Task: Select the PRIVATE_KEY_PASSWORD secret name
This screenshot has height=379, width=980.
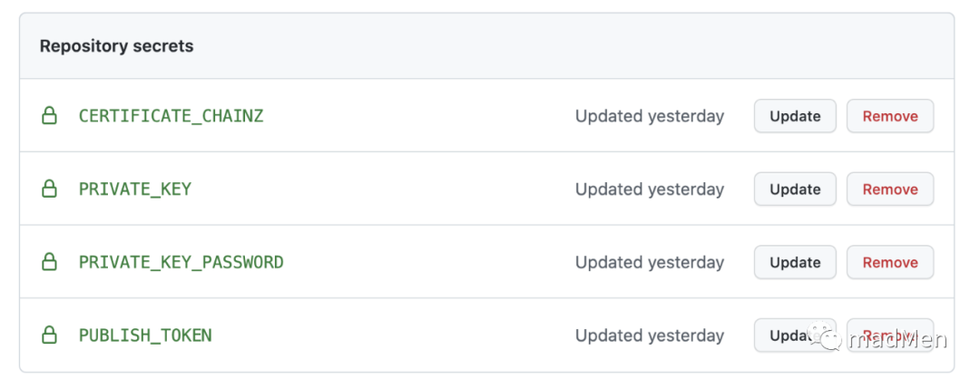Action: [181, 262]
